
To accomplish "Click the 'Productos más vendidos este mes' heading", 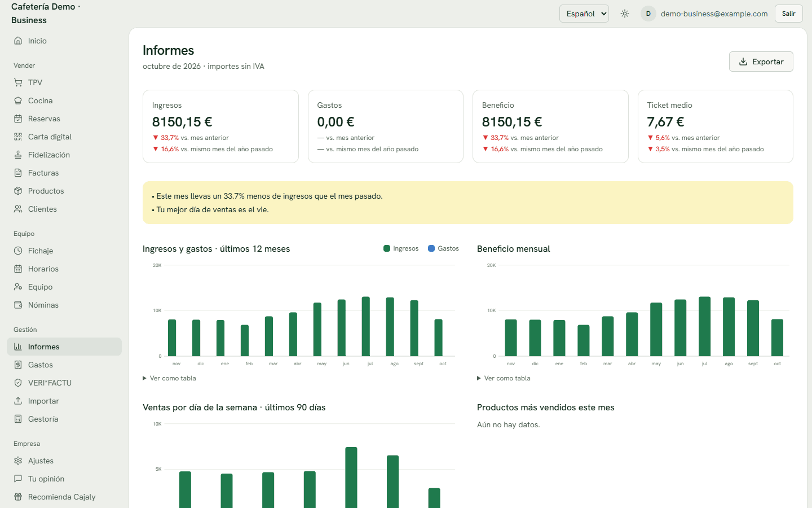I will 546,408.
